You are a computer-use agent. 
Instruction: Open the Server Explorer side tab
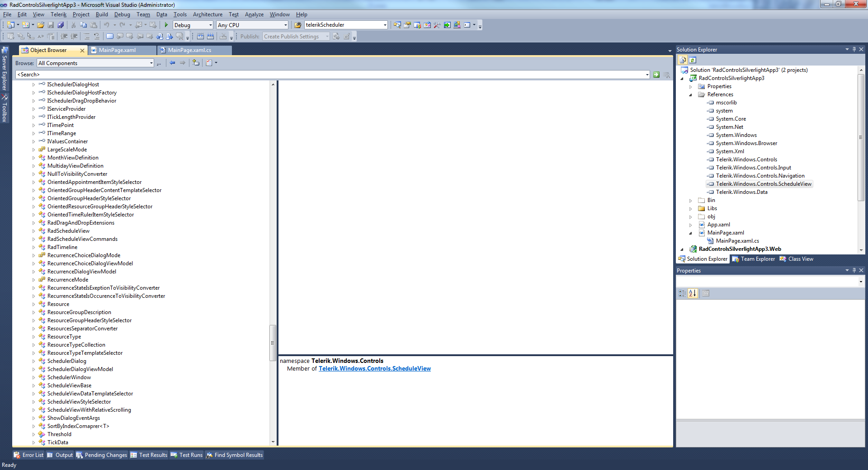5,69
